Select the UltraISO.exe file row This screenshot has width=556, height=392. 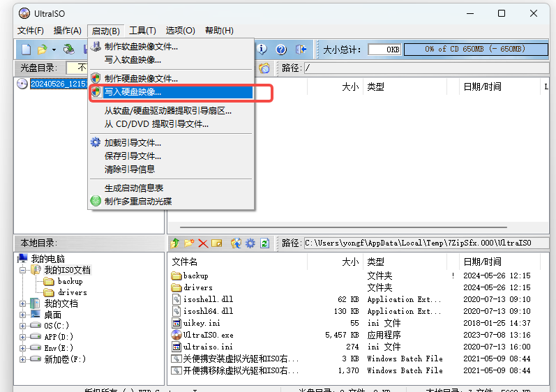click(208, 335)
